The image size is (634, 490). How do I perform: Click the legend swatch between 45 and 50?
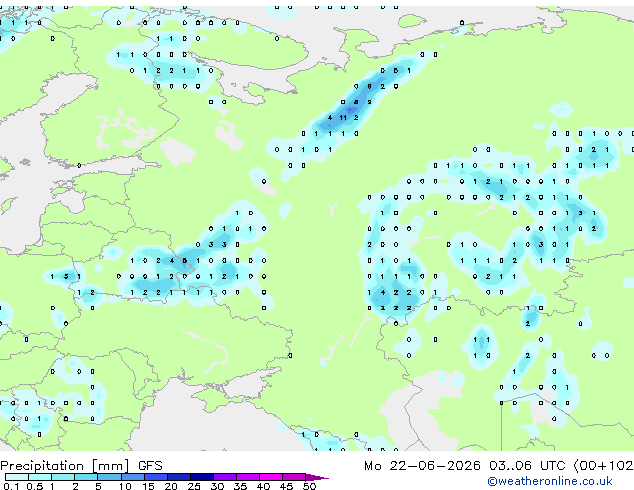(x=294, y=477)
